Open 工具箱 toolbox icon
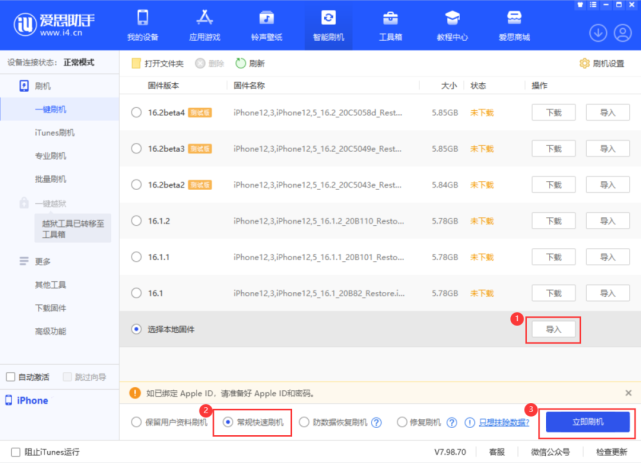641x463 pixels. tap(390, 18)
